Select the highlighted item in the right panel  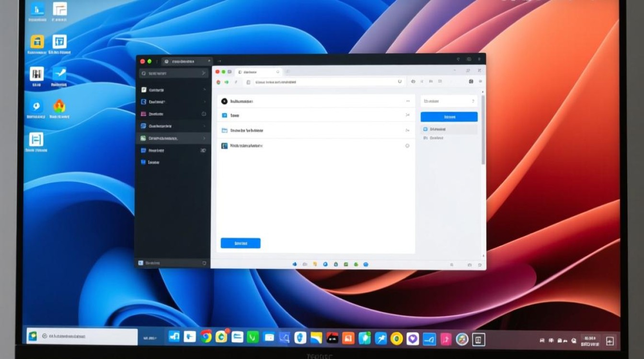[x=449, y=129]
